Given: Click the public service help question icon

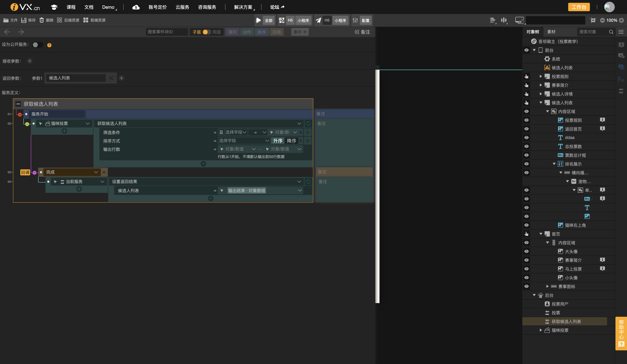Looking at the screenshot, I should point(49,45).
